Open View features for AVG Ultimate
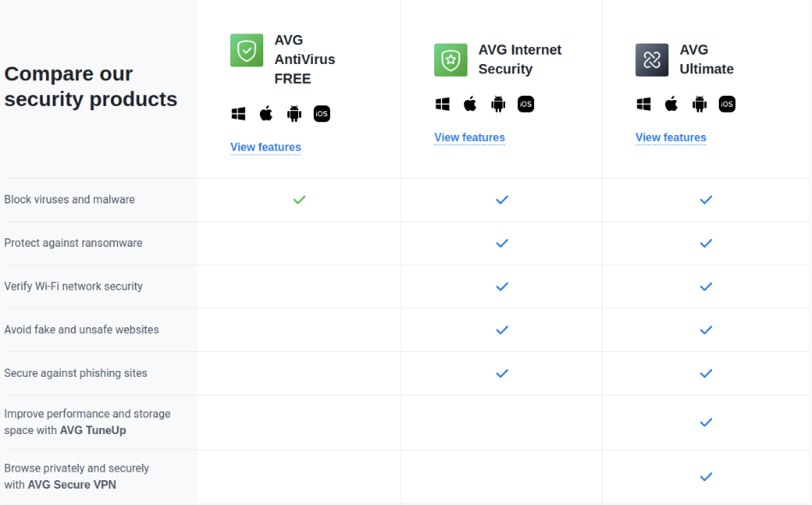This screenshot has height=505, width=812. click(x=671, y=138)
